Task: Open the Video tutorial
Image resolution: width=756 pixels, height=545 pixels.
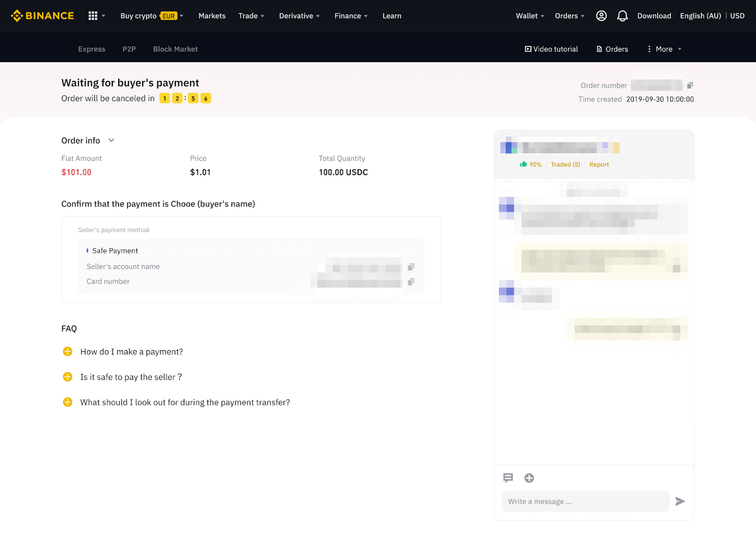Action: click(x=551, y=49)
